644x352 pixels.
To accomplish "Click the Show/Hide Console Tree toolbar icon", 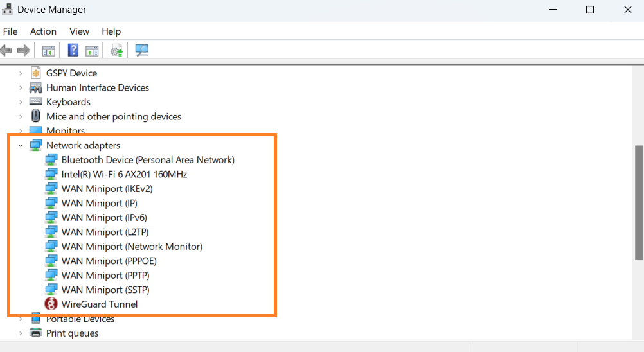I will (x=48, y=50).
